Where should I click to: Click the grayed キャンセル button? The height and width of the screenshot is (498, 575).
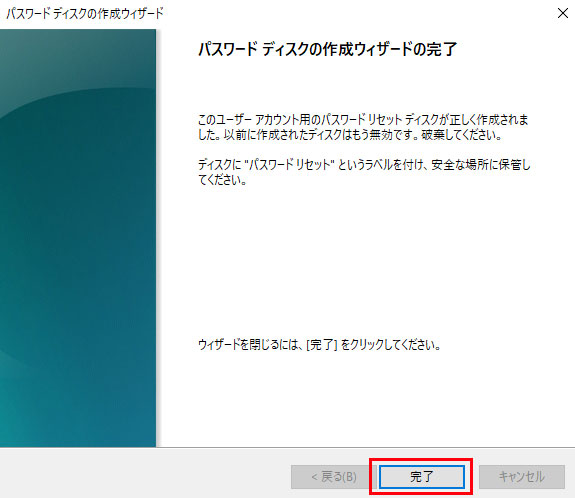(521, 477)
